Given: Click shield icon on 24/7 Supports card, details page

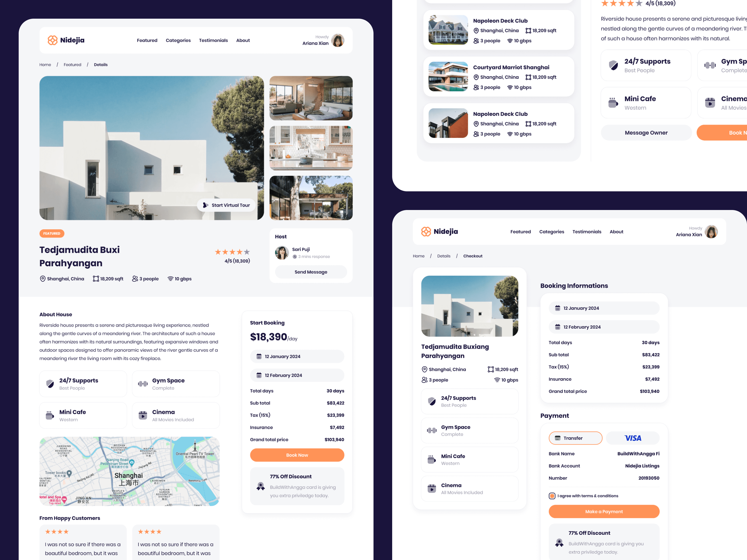Looking at the screenshot, I should coord(50,384).
